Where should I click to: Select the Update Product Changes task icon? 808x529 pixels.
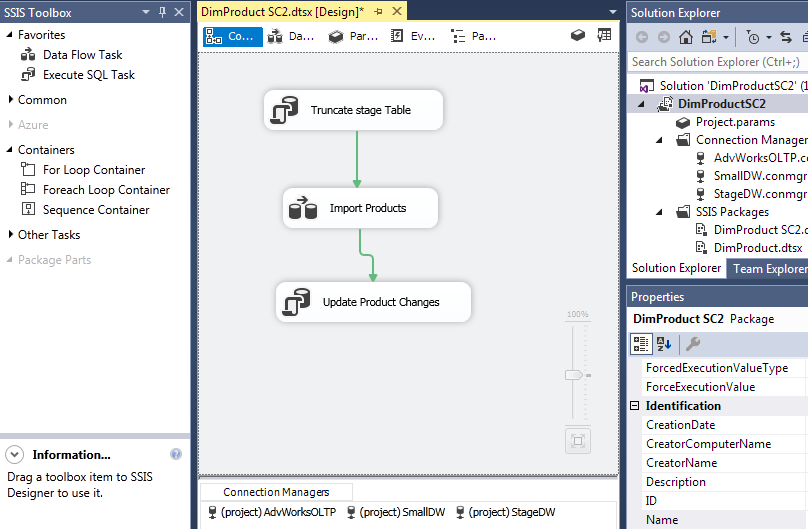click(x=296, y=302)
